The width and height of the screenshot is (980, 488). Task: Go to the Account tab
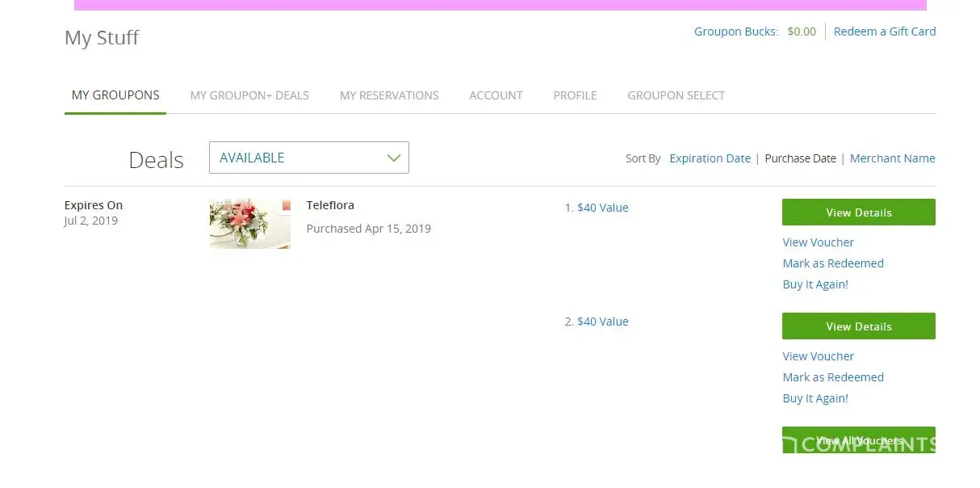pyautogui.click(x=496, y=95)
